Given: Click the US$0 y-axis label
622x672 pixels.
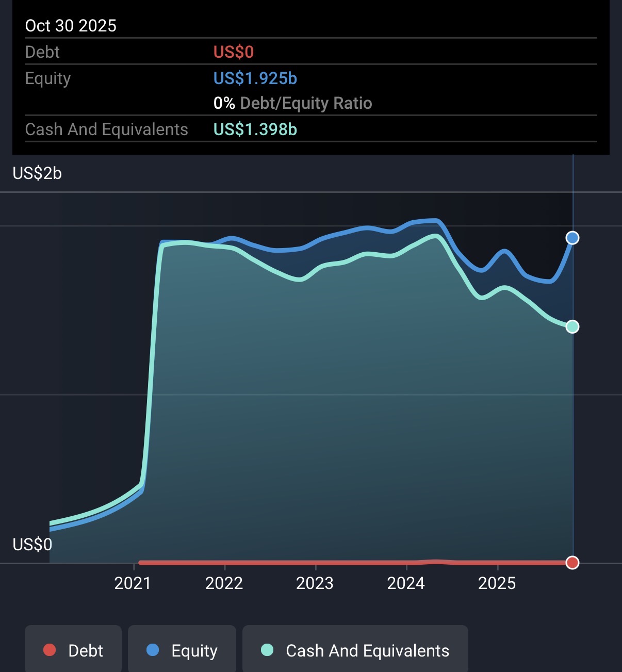Looking at the screenshot, I should (32, 545).
